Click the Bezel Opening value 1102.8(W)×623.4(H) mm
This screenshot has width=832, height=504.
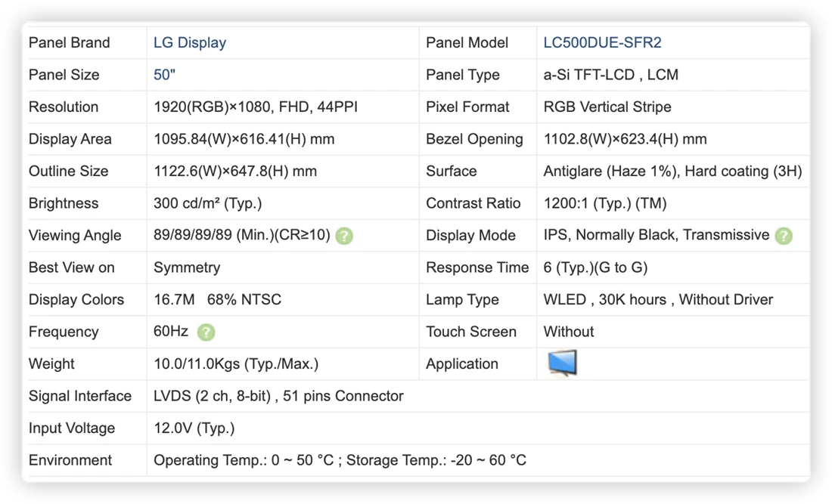625,139
